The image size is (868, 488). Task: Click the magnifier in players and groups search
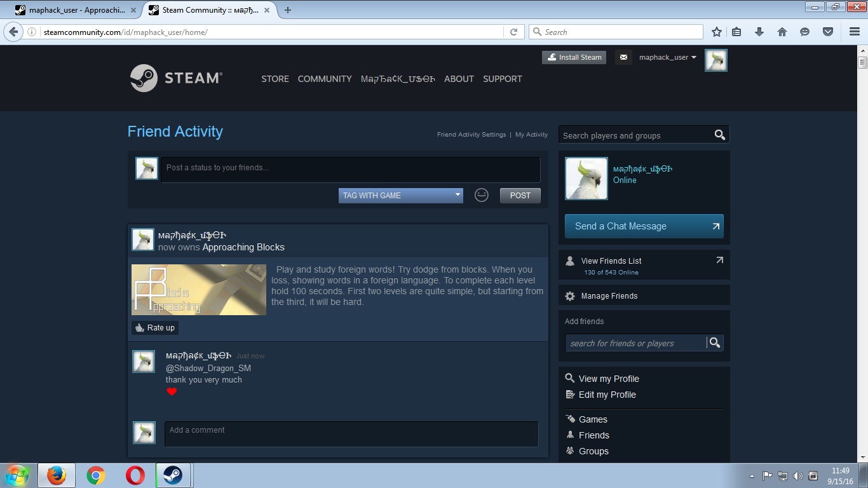tap(720, 135)
